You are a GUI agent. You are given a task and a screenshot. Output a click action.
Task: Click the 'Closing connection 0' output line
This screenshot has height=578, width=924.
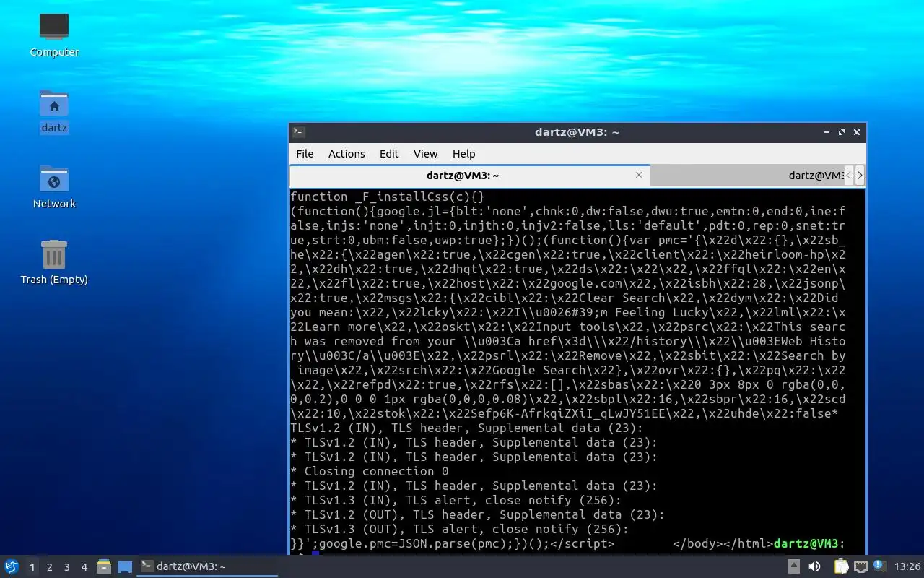coord(369,471)
